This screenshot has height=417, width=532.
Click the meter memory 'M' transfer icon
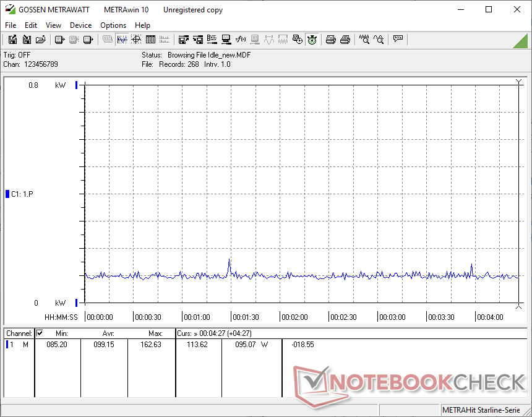pos(88,40)
